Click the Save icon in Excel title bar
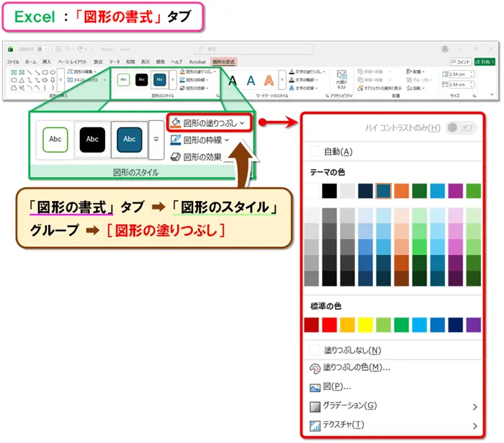Image resolution: width=504 pixels, height=443 pixels. click(58, 49)
